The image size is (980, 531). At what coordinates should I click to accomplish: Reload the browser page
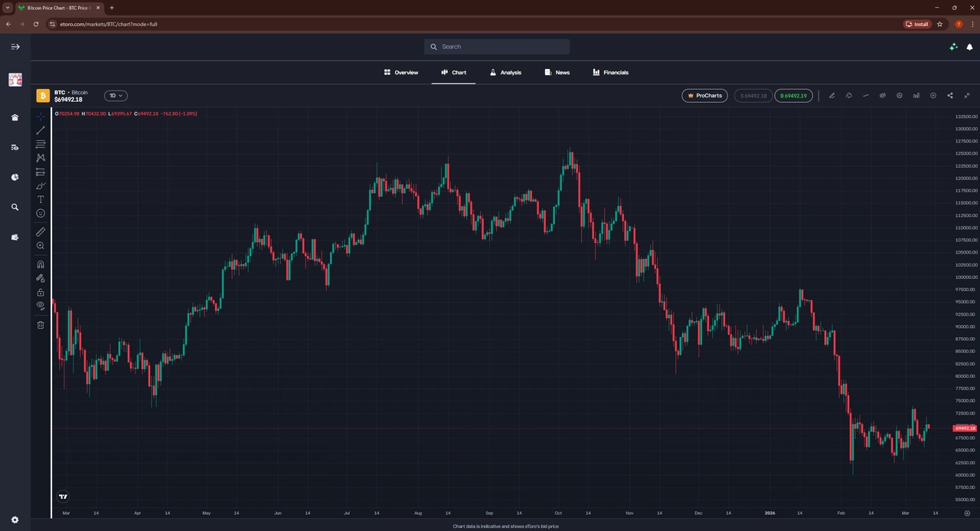click(35, 24)
